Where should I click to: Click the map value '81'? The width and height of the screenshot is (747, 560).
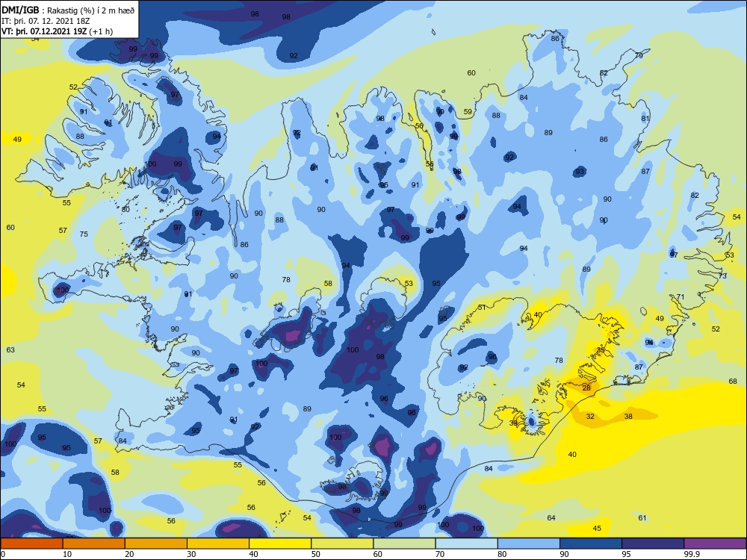click(645, 118)
